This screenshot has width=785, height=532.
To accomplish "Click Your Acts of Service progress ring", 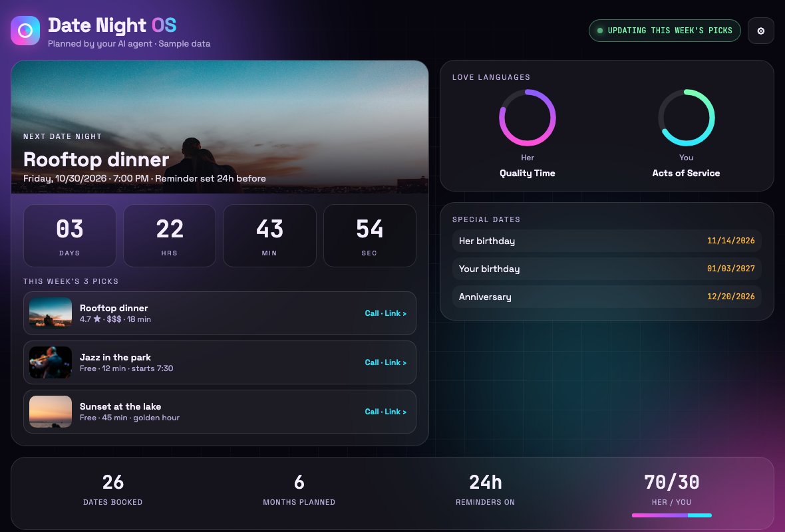I will [686, 118].
